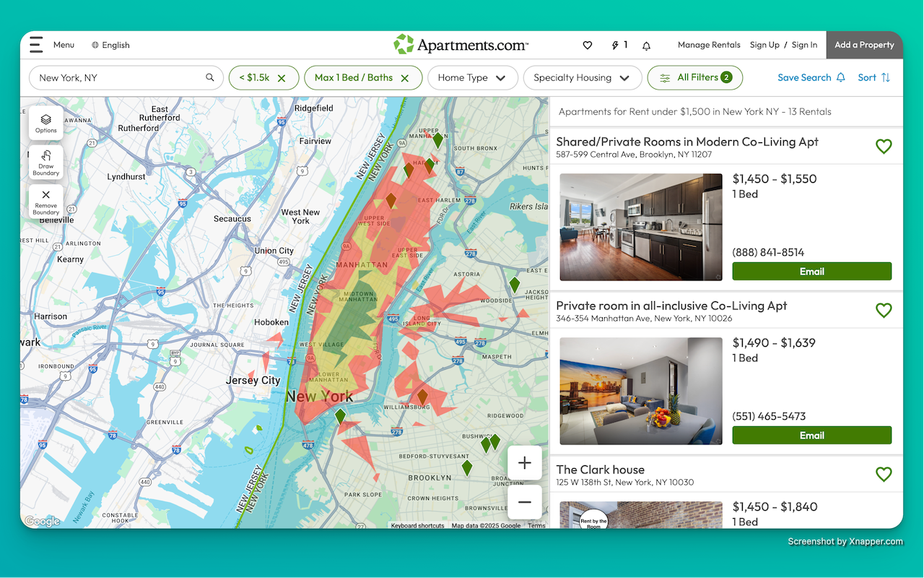Click the Apartments.com logo
Screen dimensions: 924x578
coord(461,45)
